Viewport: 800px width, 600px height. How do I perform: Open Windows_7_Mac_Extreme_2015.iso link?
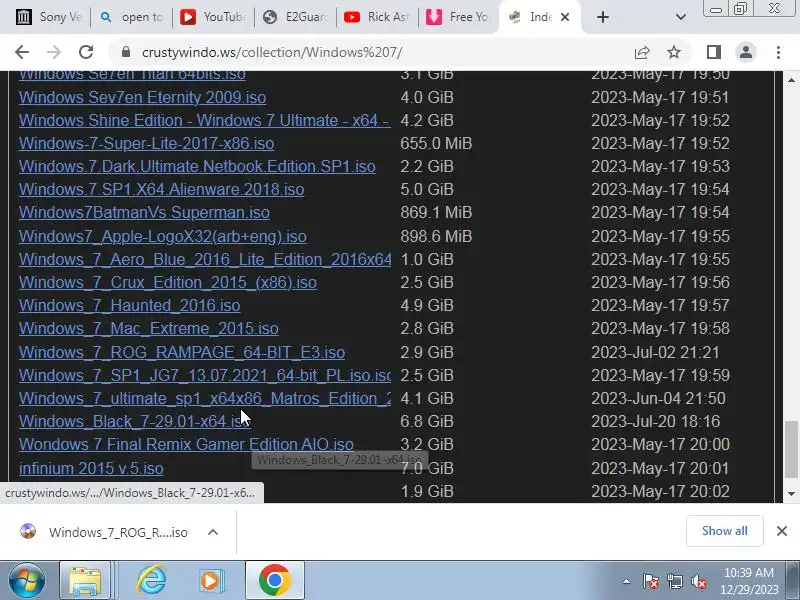pyautogui.click(x=148, y=328)
